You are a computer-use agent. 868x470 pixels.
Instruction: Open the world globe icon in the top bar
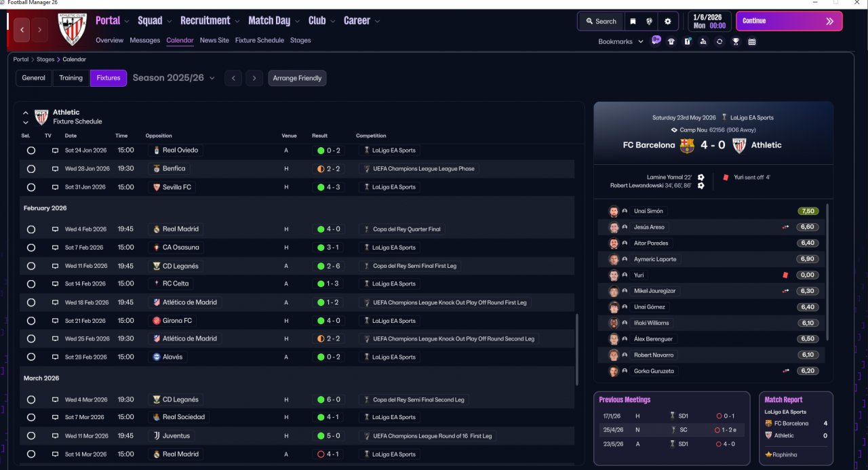[650, 21]
